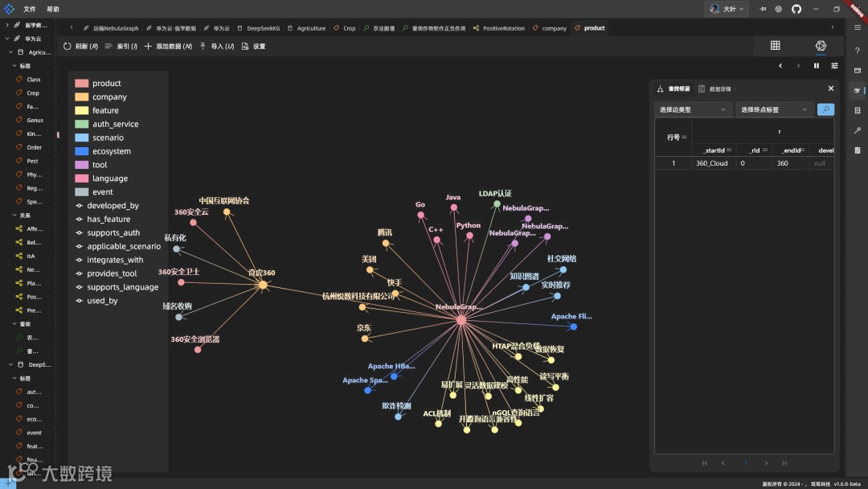This screenshot has width=868, height=489.
Task: Select the Crop tag in tree
Action: click(x=33, y=93)
